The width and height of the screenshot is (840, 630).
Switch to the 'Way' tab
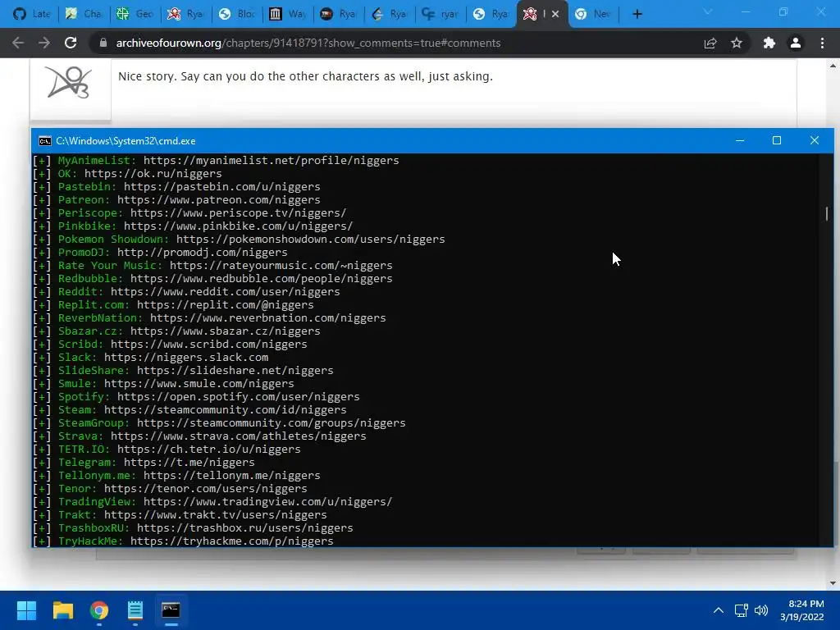click(289, 14)
